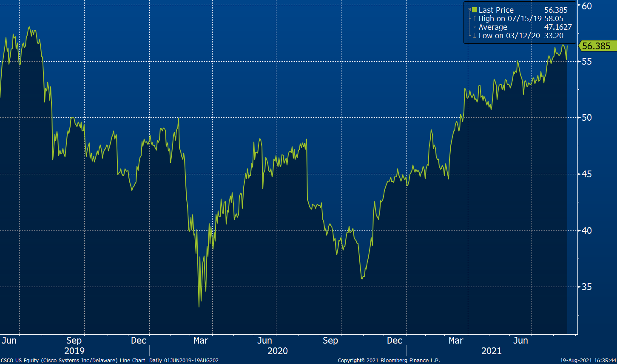This screenshot has width=617, height=364.
Task: Collapse the legend tree next to Last Price
Action: 469,10
